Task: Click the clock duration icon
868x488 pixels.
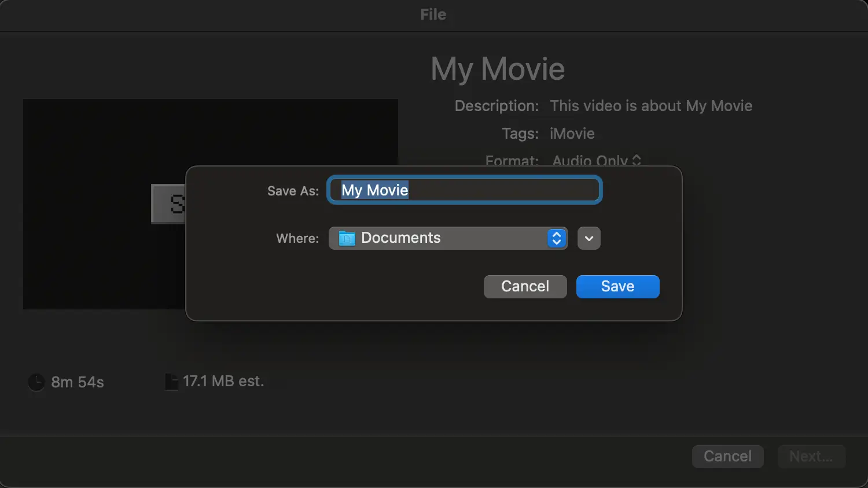Action: click(36, 382)
